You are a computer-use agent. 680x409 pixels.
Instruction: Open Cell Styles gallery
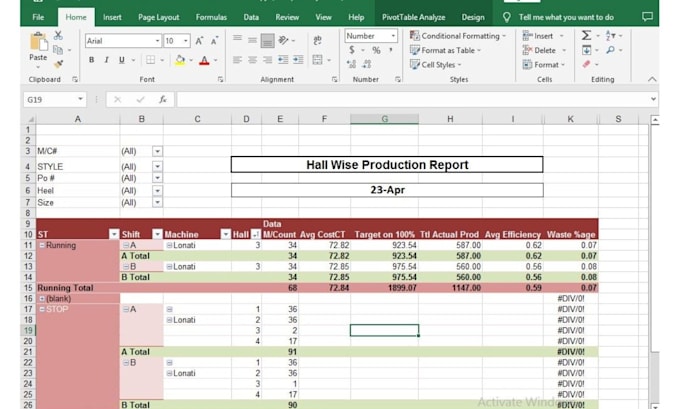tap(435, 65)
